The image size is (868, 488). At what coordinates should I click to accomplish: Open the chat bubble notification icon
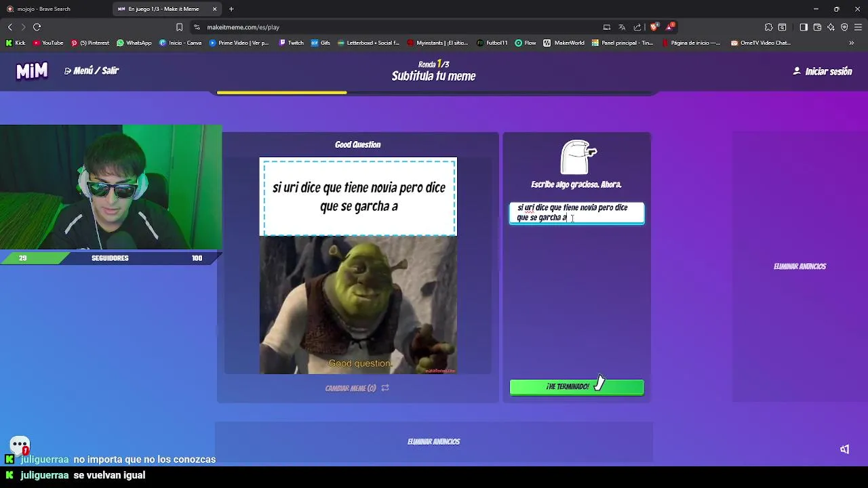click(20, 445)
